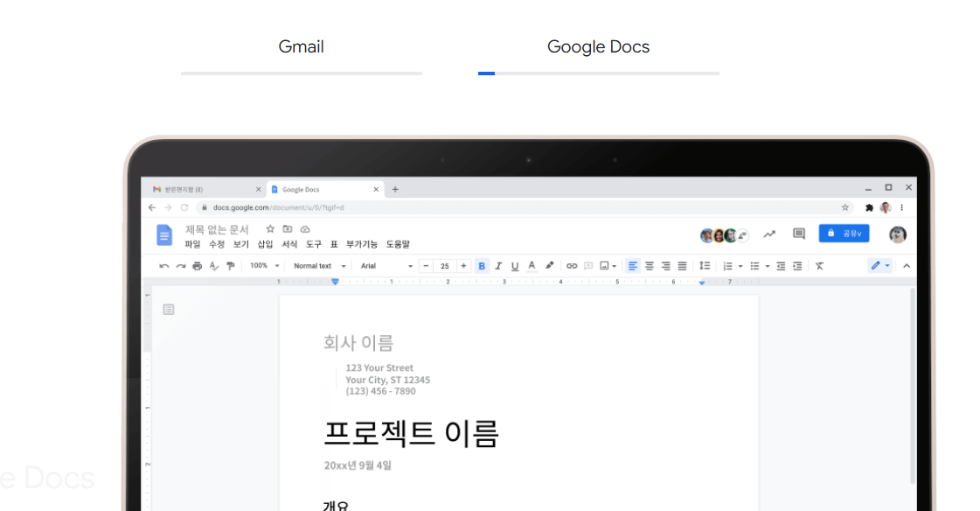Click the browser back arrow

pos(152,207)
